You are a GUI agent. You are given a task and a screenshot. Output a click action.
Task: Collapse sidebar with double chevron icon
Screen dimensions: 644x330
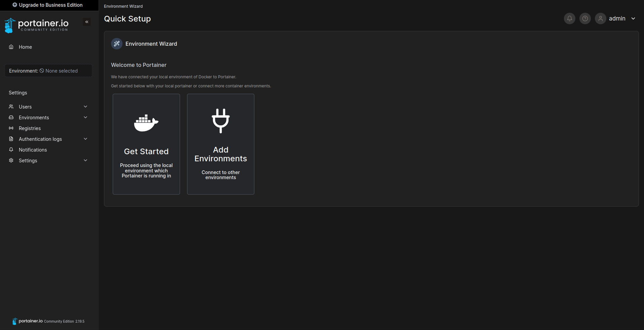[87, 22]
